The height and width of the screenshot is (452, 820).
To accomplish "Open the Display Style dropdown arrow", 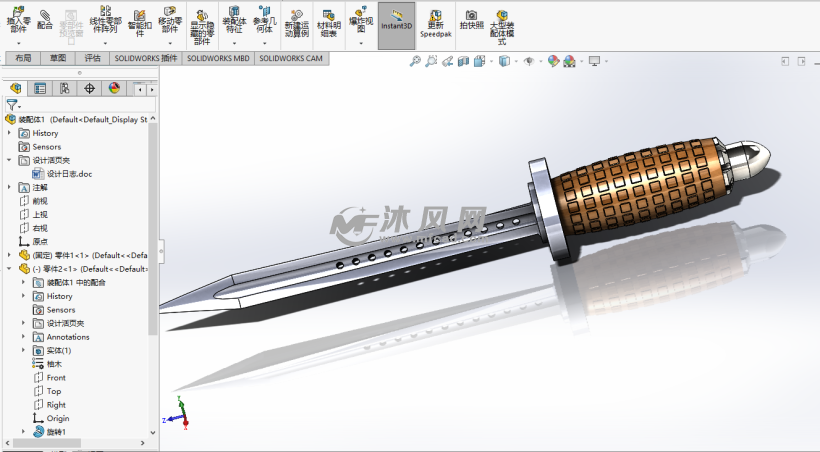I will click(x=516, y=61).
